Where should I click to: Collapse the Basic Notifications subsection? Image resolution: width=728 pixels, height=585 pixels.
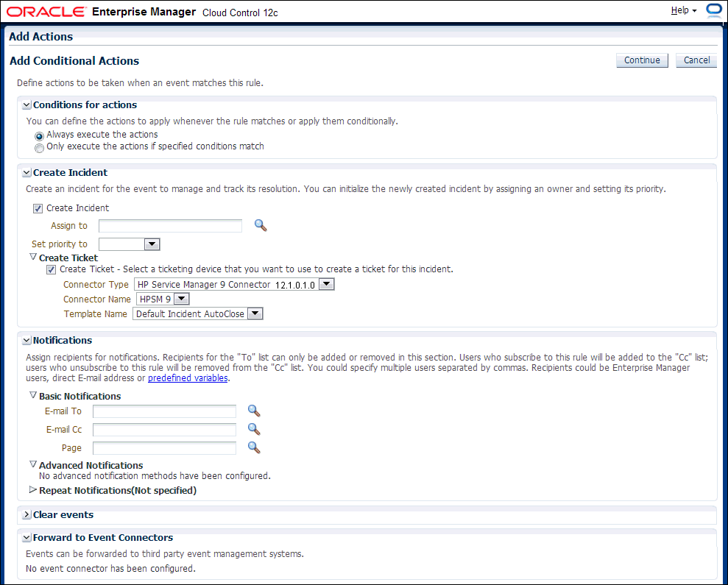pyautogui.click(x=33, y=395)
